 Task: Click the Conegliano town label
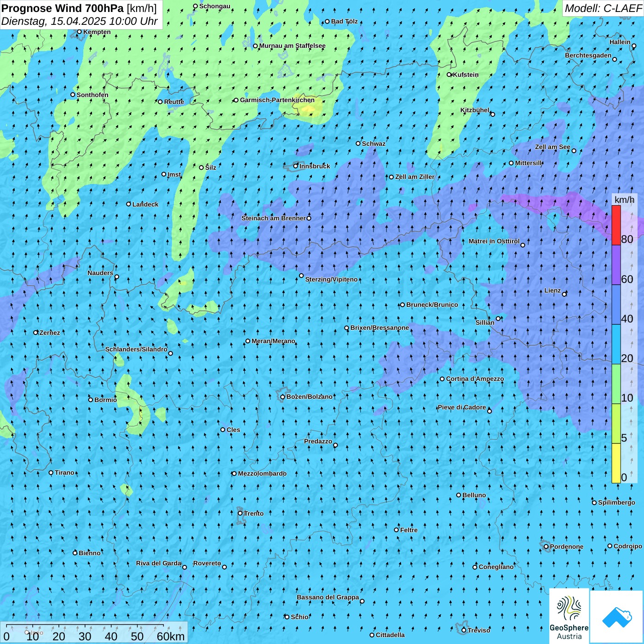click(496, 567)
